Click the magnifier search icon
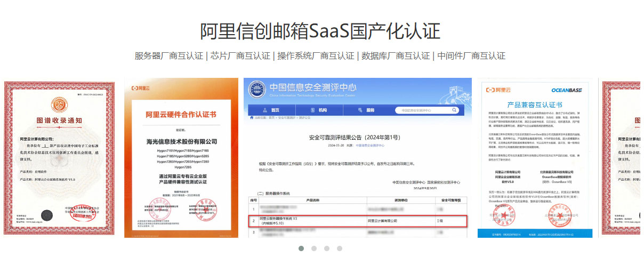The image size is (644, 265). 454,110
